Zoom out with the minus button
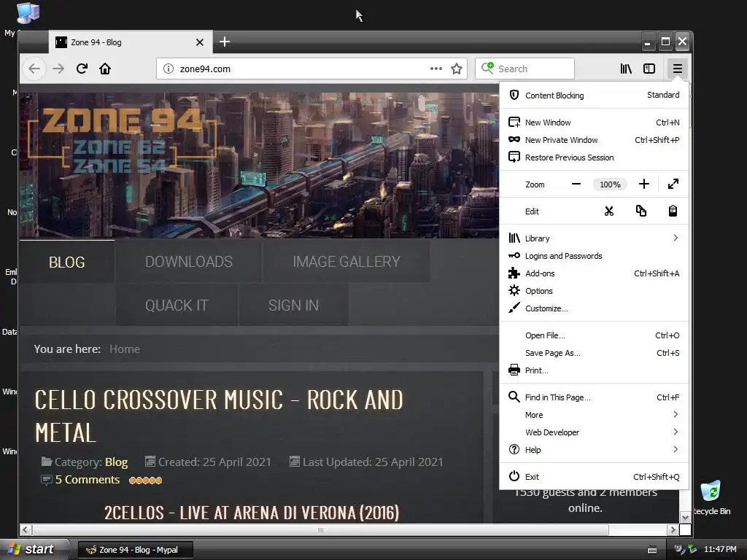 pyautogui.click(x=576, y=184)
